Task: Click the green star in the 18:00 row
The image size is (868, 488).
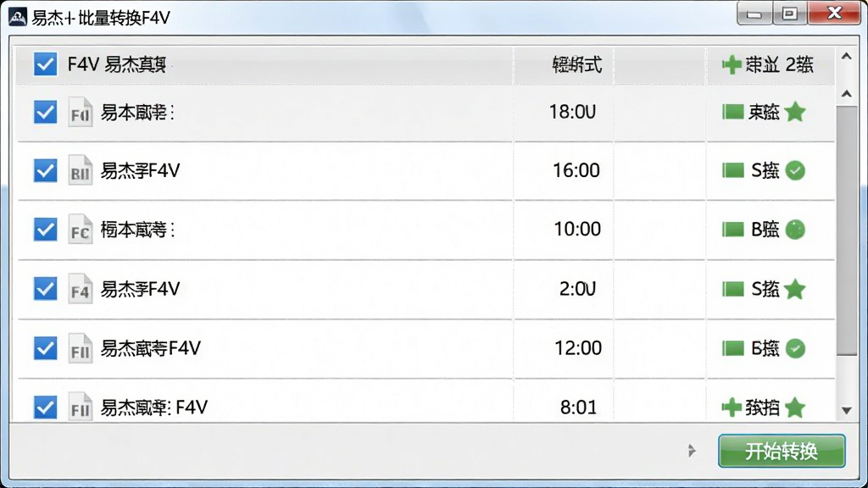Action: (x=795, y=112)
